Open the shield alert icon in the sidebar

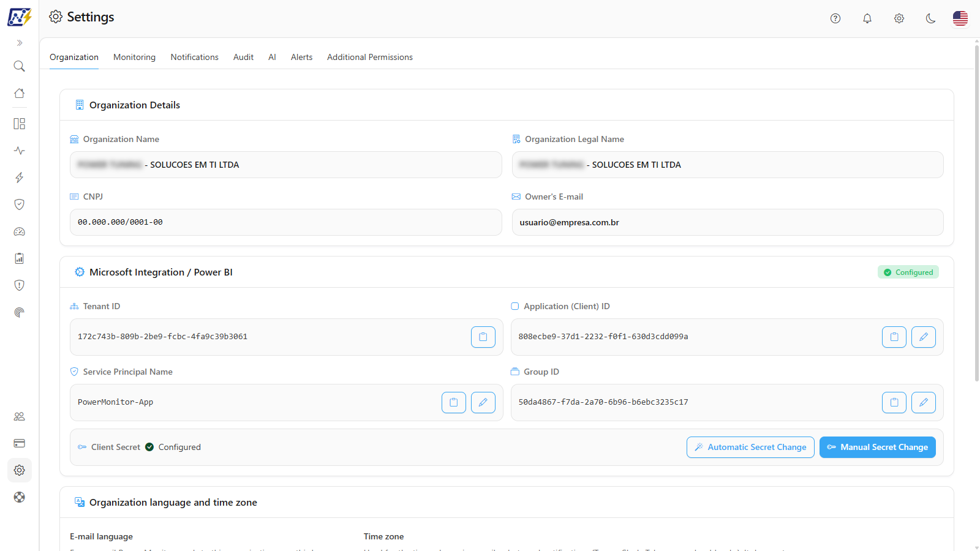point(20,285)
